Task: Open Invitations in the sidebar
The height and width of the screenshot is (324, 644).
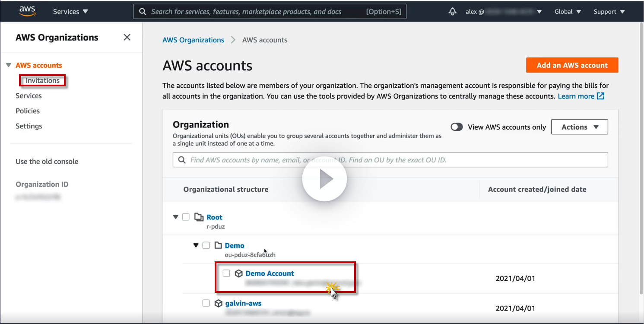Action: [x=42, y=80]
